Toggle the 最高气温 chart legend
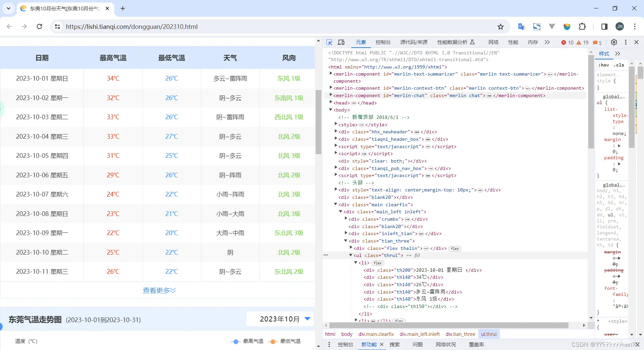 [247, 341]
